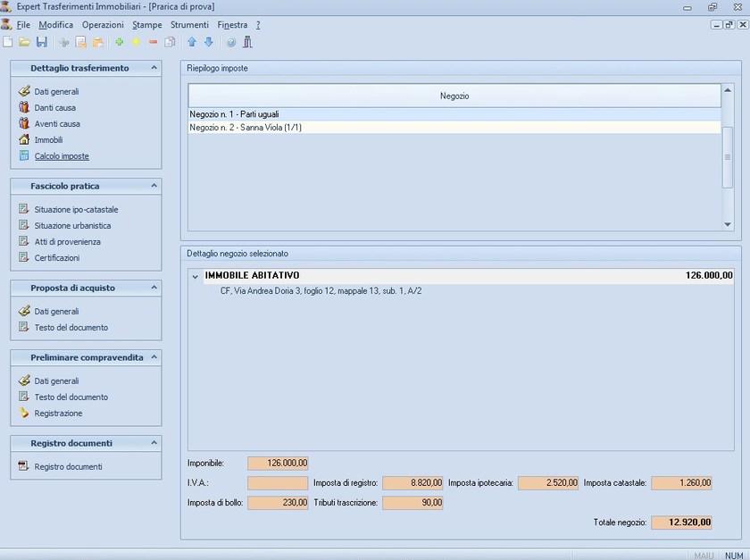
Task: Open Immobili with the house icon
Action: tap(48, 140)
